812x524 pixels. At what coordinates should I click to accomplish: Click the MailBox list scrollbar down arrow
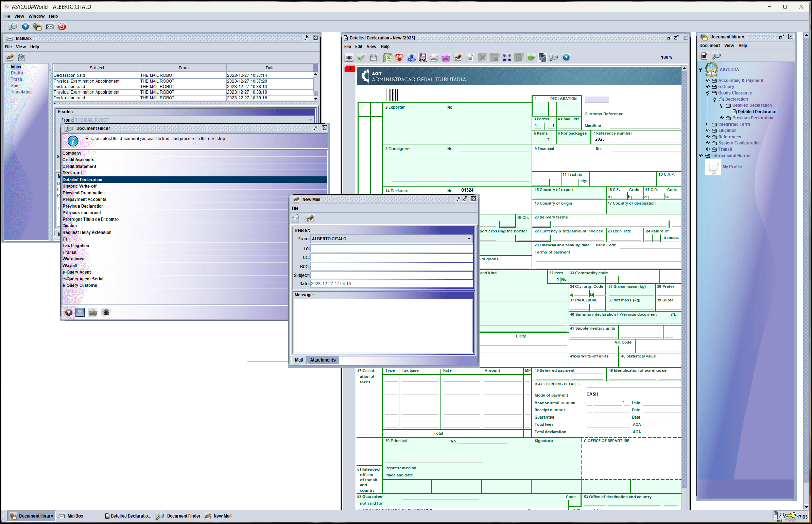click(316, 99)
